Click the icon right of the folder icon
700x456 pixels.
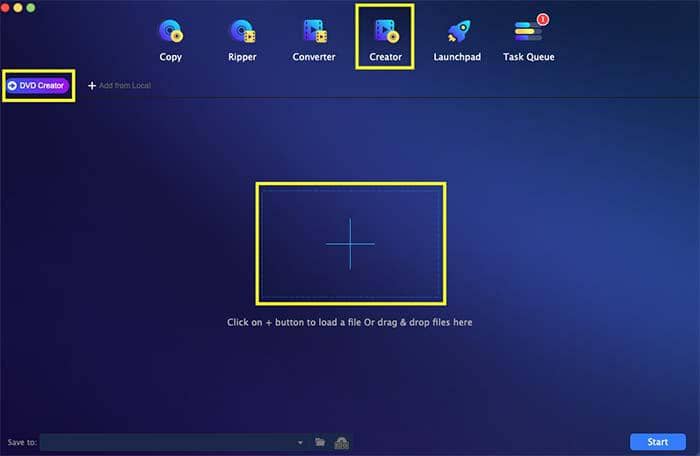(x=342, y=443)
